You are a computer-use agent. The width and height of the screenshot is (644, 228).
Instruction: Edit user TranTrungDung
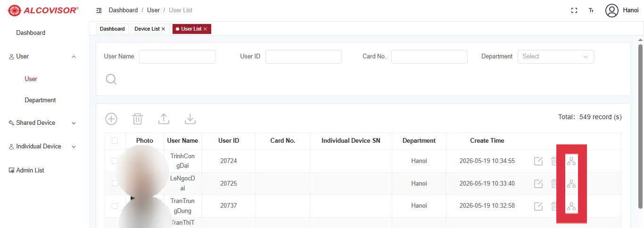[538, 206]
